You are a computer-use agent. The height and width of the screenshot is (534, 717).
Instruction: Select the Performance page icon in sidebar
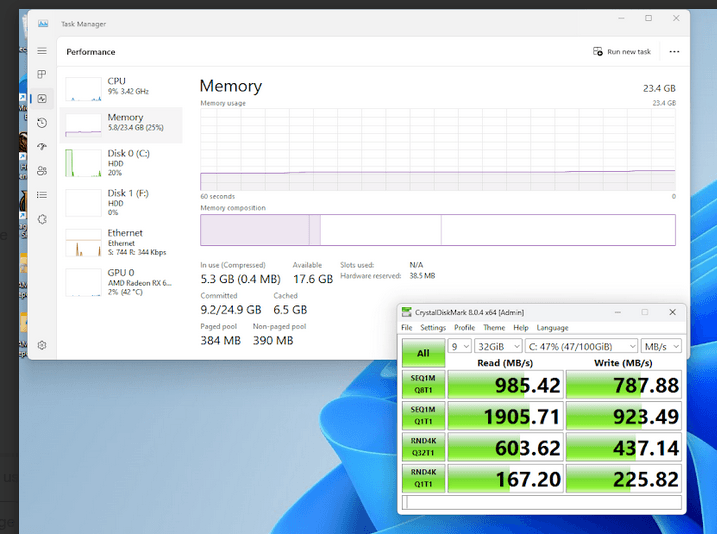pos(42,99)
